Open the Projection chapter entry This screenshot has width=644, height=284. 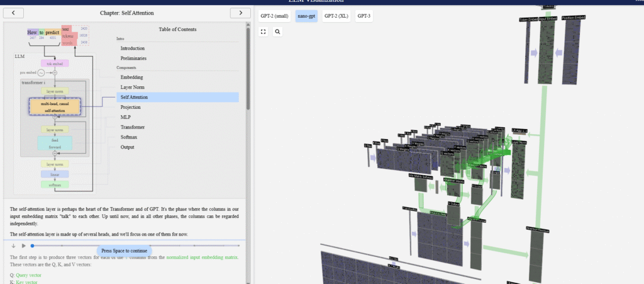(x=131, y=107)
